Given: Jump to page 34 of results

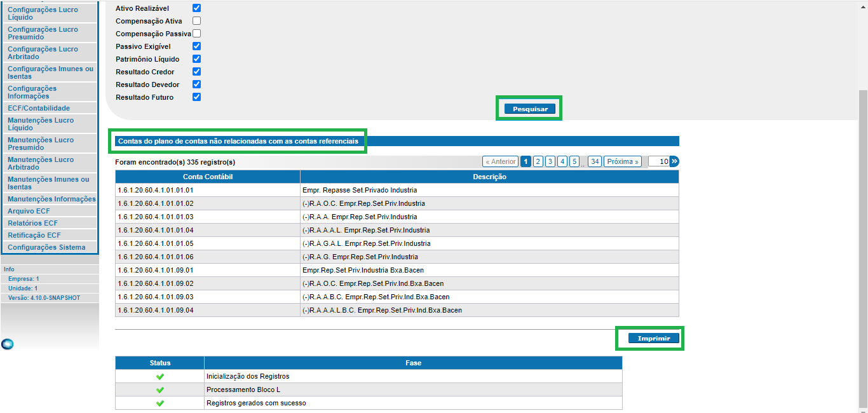Looking at the screenshot, I should tap(595, 161).
